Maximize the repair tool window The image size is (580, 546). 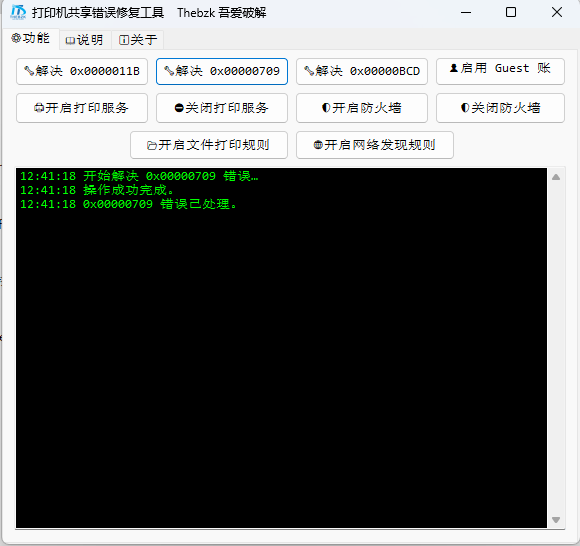coord(511,12)
